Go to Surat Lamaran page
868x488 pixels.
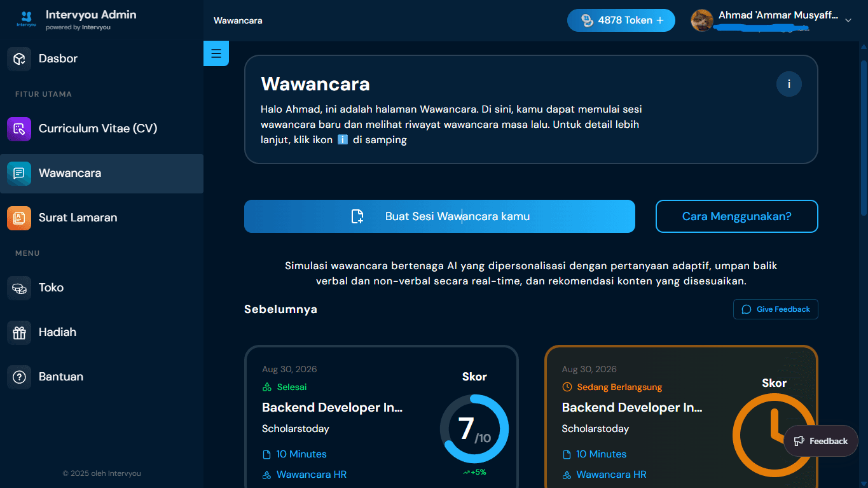click(102, 218)
